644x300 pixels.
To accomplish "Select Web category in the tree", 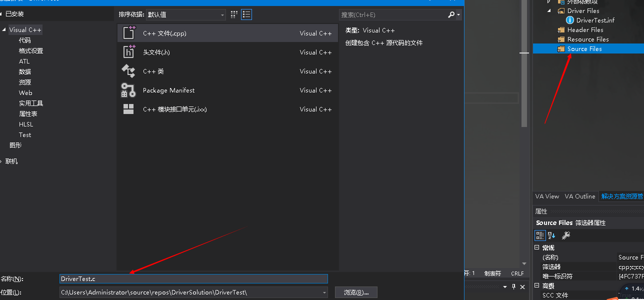I will point(25,93).
